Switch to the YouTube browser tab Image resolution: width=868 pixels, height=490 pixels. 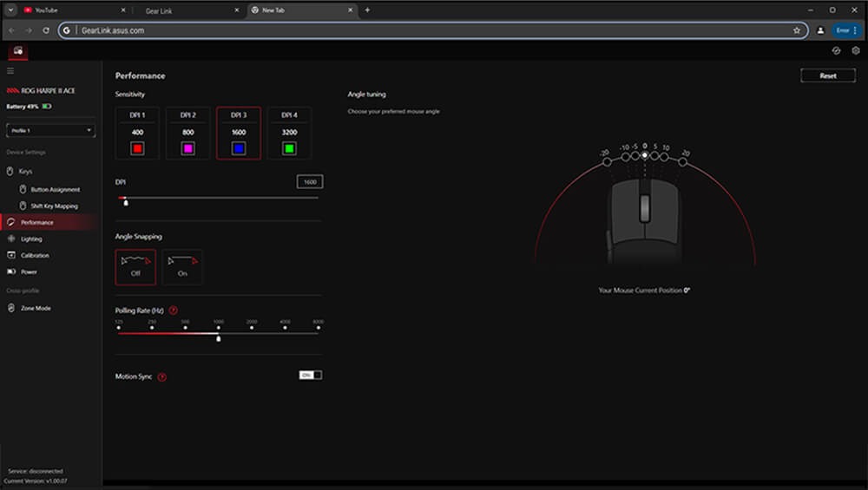coord(69,10)
